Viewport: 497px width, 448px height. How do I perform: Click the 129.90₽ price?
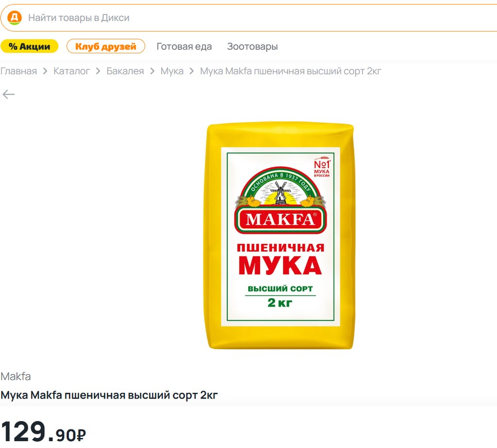44,431
